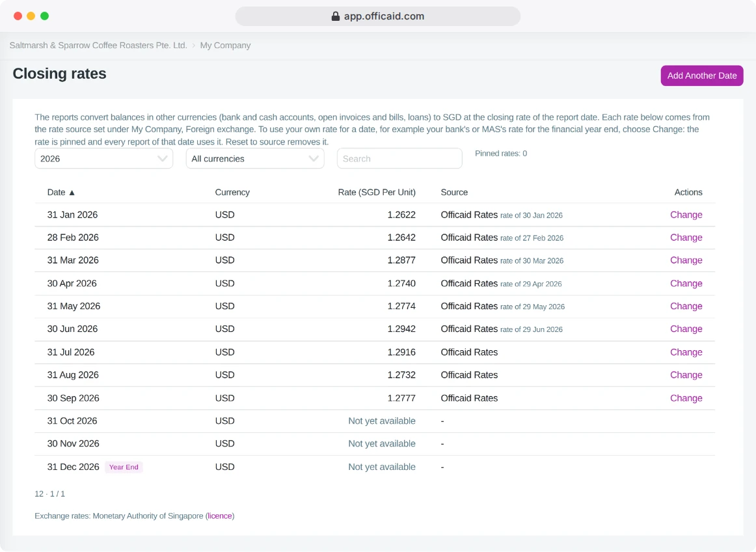This screenshot has height=552, width=756.
Task: Click the Date column sort arrow
Action: 72,193
